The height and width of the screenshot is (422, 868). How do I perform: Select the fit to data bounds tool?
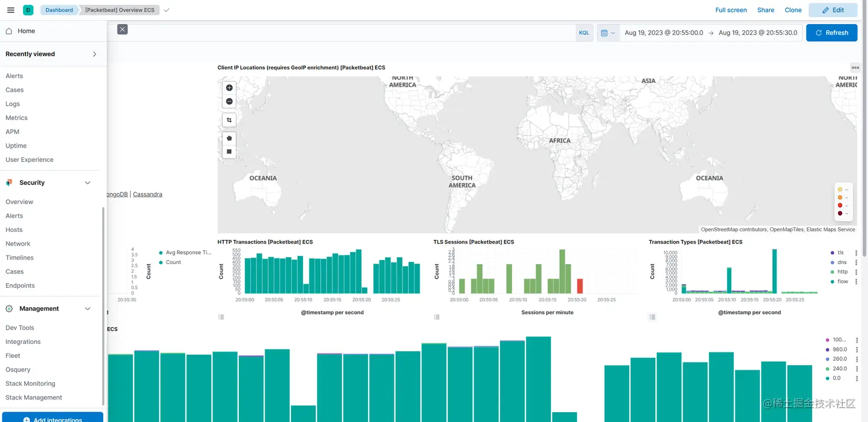tap(229, 120)
